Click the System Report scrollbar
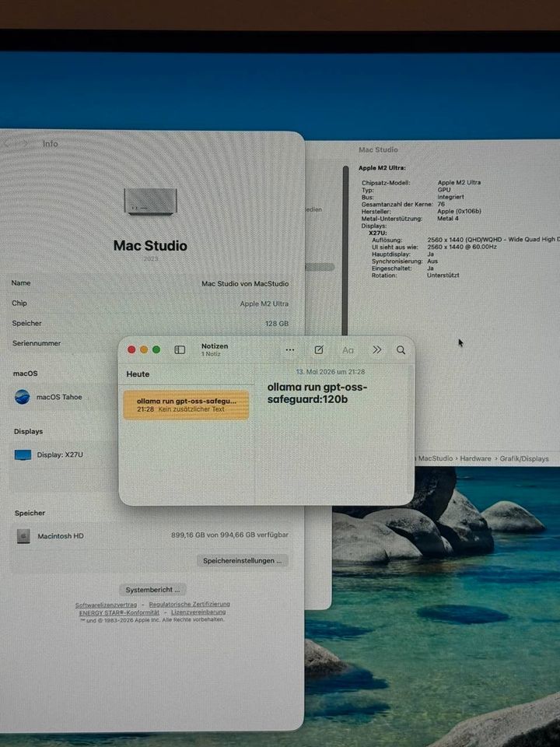 (345, 250)
